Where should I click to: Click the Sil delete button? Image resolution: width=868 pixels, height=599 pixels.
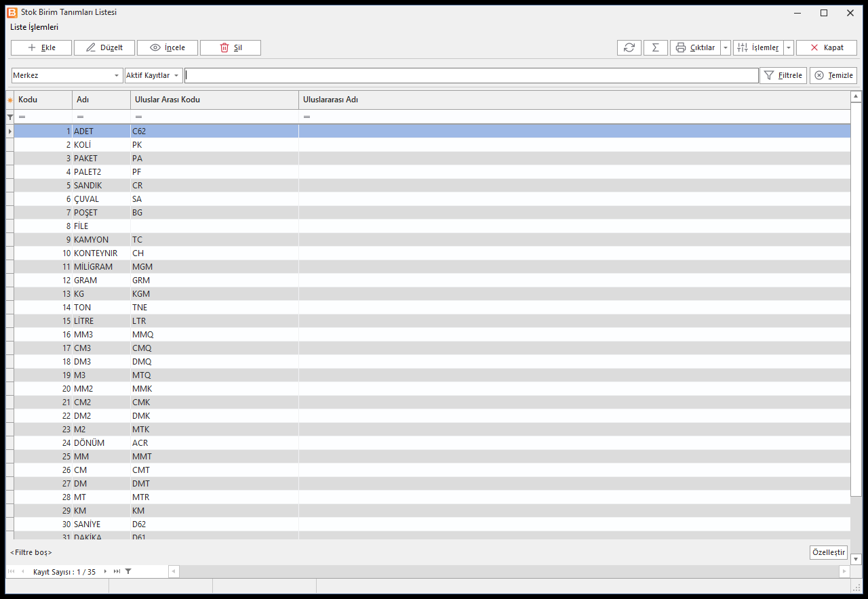pyautogui.click(x=231, y=47)
